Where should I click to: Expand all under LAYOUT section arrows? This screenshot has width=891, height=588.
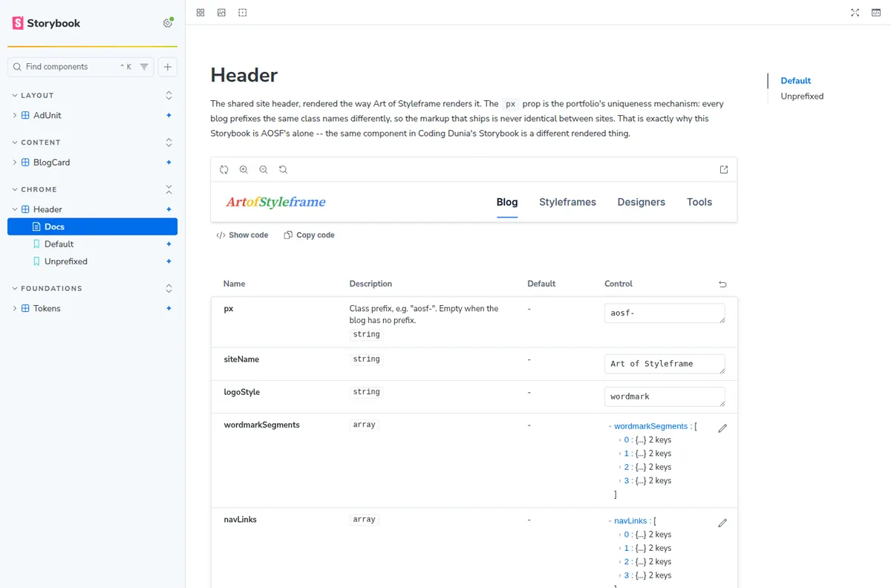pyautogui.click(x=169, y=96)
